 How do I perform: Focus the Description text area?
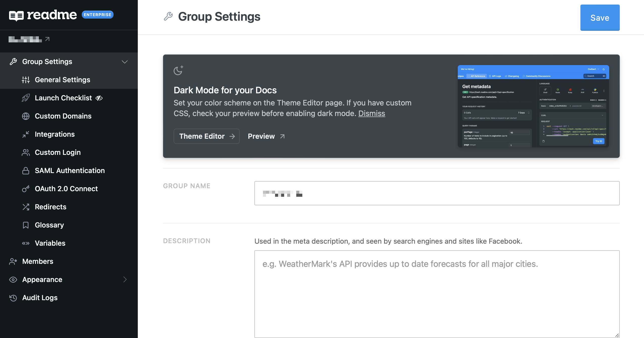pos(437,294)
